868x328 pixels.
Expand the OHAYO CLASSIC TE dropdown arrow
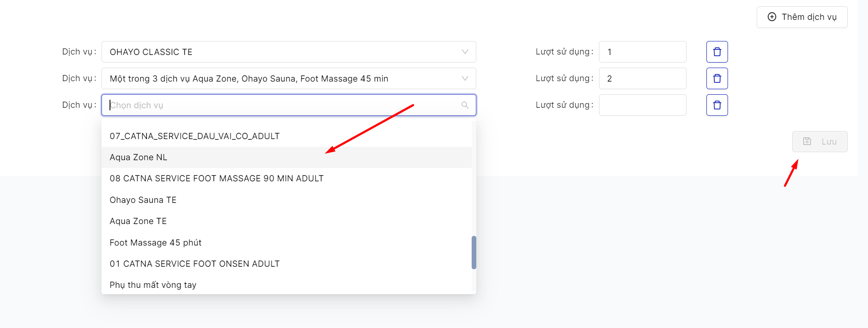coord(465,52)
